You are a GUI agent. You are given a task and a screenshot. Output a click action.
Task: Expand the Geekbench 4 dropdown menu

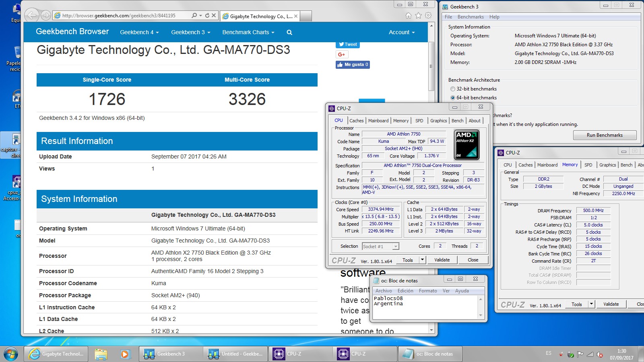(139, 32)
